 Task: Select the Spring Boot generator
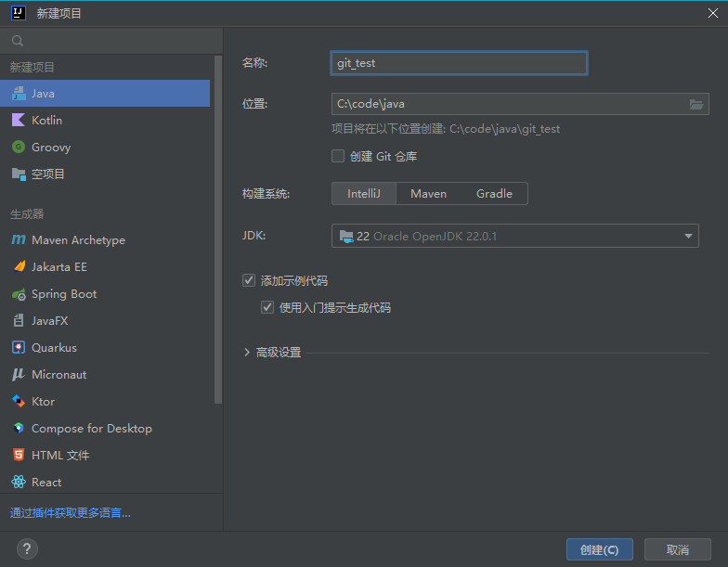click(105, 293)
